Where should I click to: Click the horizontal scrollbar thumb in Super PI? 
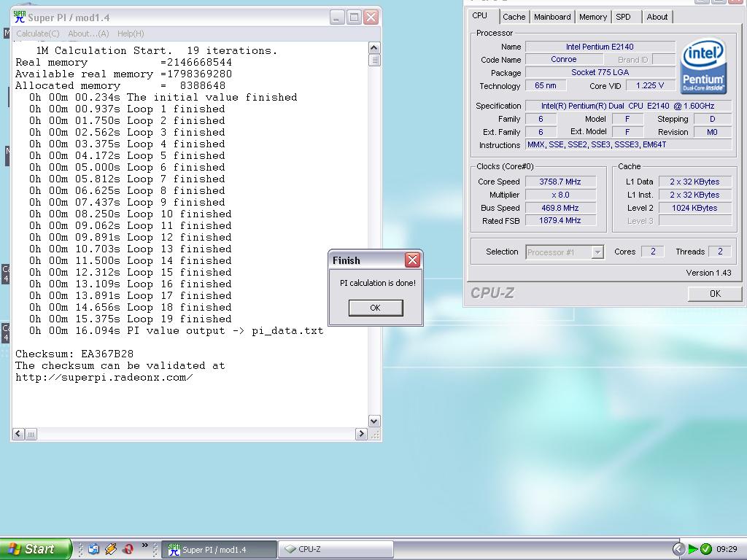(x=31, y=434)
